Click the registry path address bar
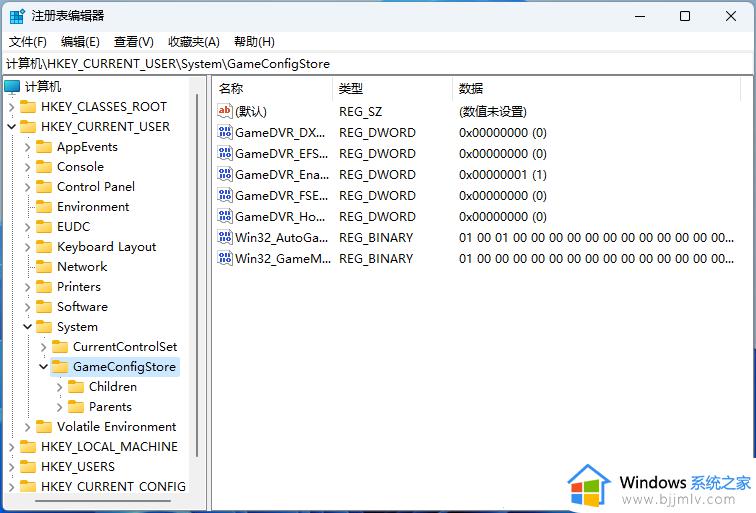 [378, 64]
